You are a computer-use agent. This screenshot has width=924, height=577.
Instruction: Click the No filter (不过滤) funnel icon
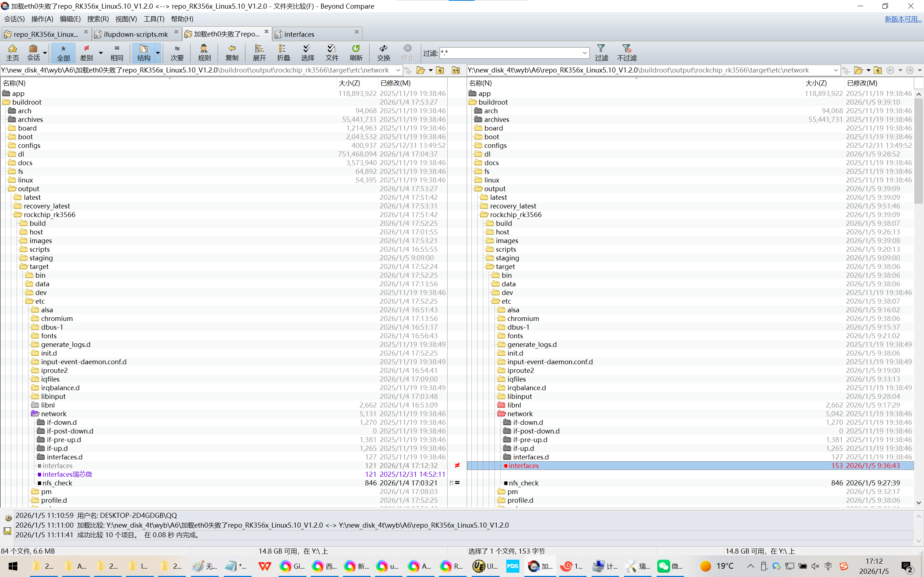pos(627,53)
